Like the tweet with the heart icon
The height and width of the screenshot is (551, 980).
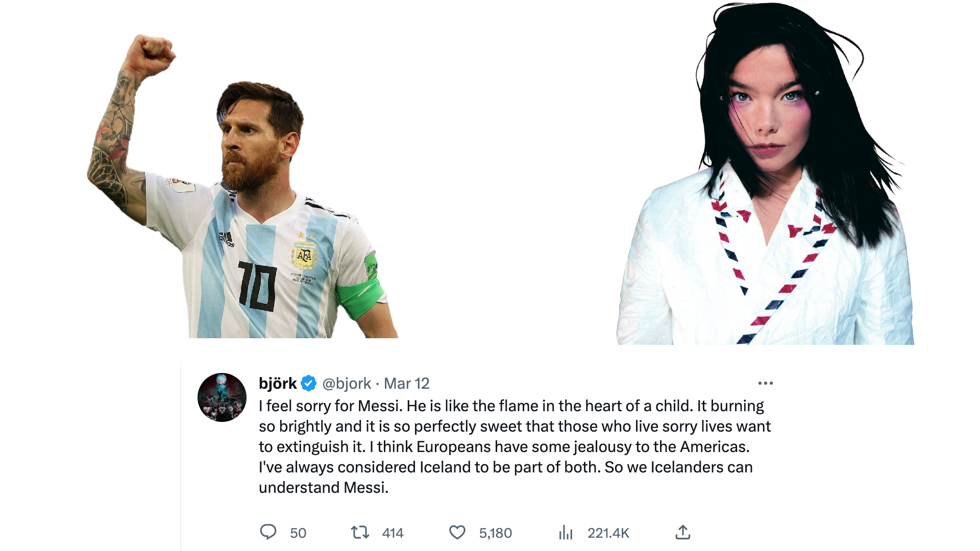tap(457, 533)
